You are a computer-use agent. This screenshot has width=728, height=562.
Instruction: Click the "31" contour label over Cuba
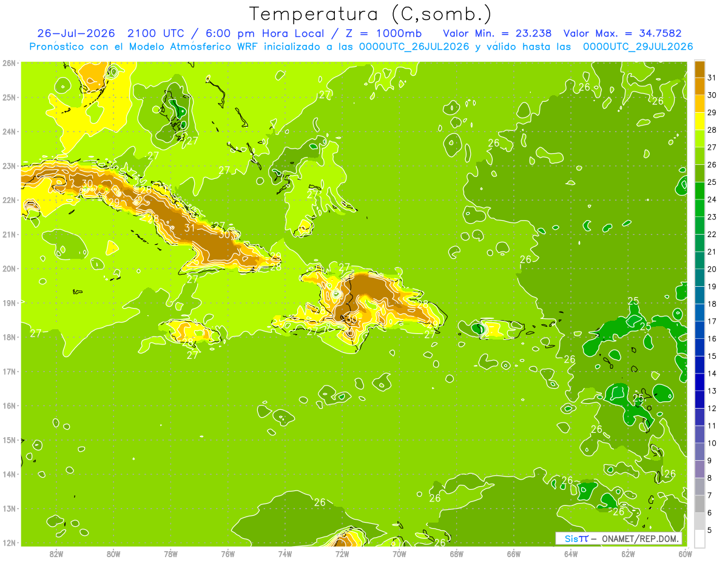[x=190, y=228]
